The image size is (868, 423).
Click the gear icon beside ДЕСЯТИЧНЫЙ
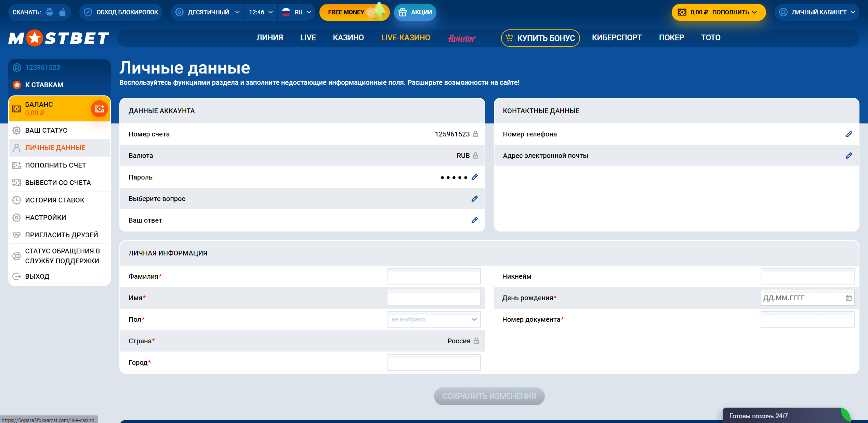pos(179,12)
